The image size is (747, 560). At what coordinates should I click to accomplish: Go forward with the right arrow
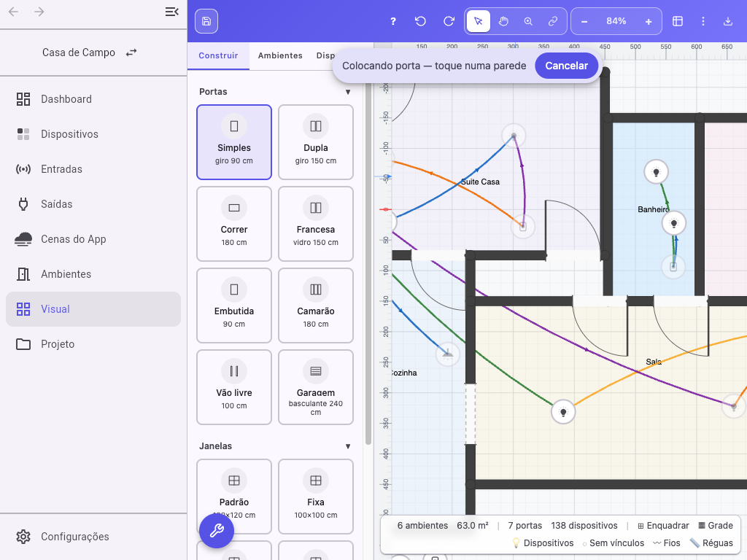pos(39,12)
